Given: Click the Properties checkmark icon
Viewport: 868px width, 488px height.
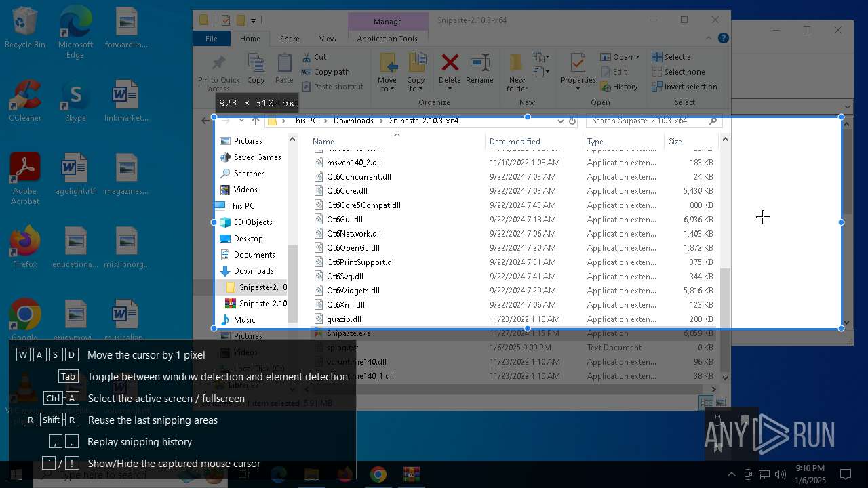Looking at the screenshot, I should [x=578, y=63].
